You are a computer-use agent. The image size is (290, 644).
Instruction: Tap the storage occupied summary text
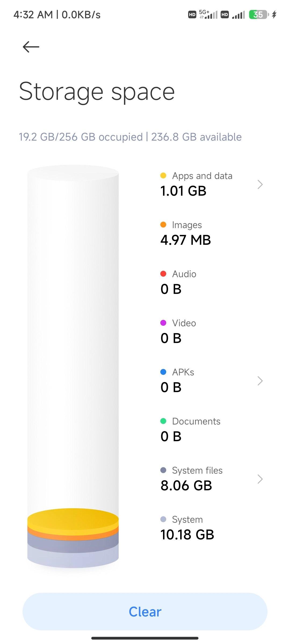point(130,137)
